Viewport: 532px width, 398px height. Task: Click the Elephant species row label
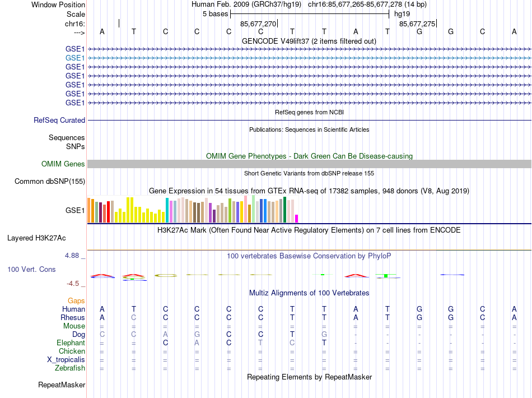(71, 343)
